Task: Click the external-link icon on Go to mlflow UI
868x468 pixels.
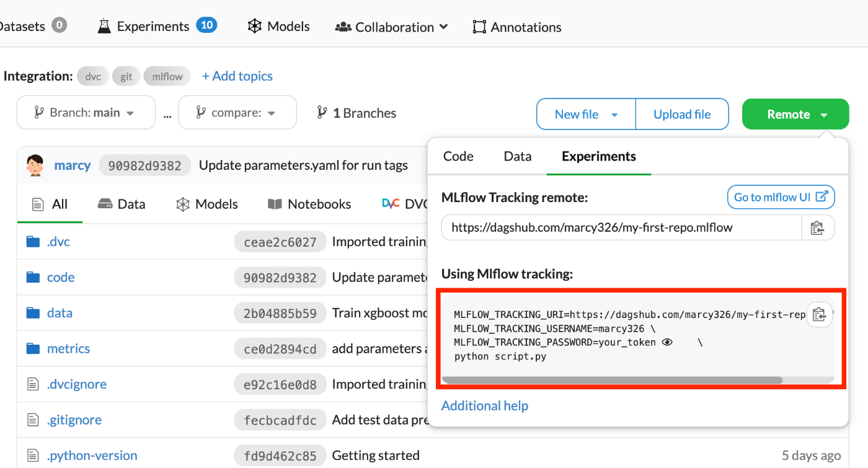Action: (822, 196)
